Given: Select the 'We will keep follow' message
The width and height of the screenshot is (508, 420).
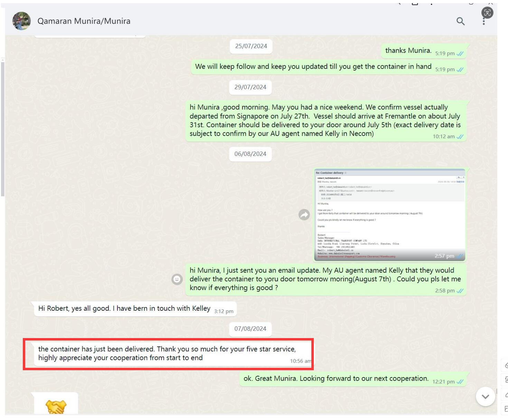Looking at the screenshot, I should [x=329, y=67].
